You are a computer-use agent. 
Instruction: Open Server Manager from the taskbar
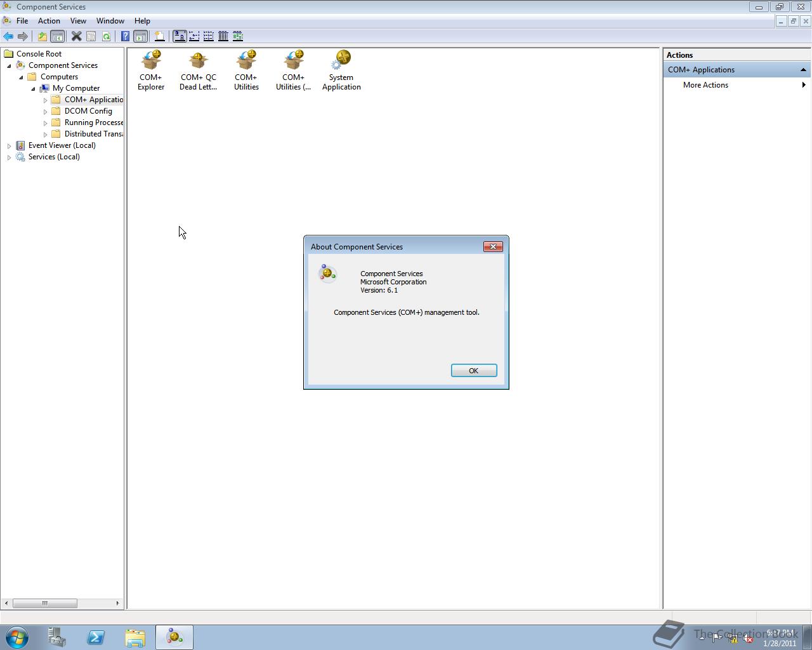(56, 637)
